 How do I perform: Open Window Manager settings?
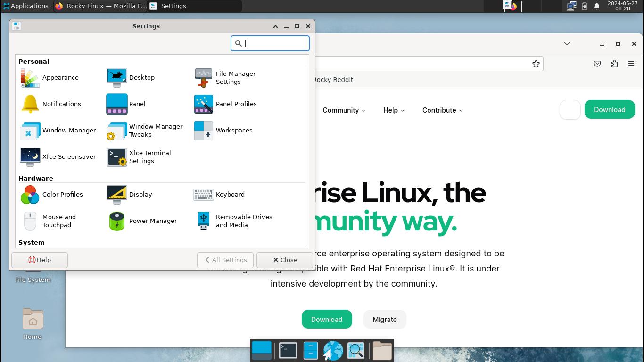click(x=58, y=131)
